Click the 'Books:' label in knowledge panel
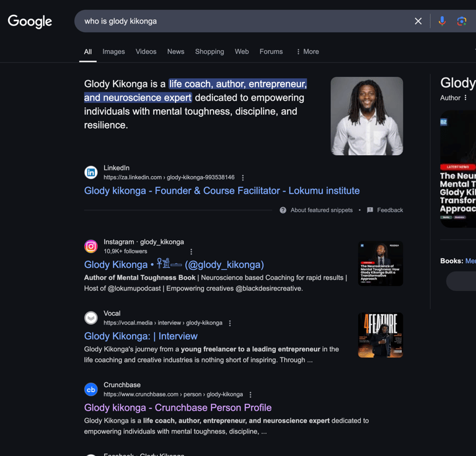476x456 pixels. [452, 261]
